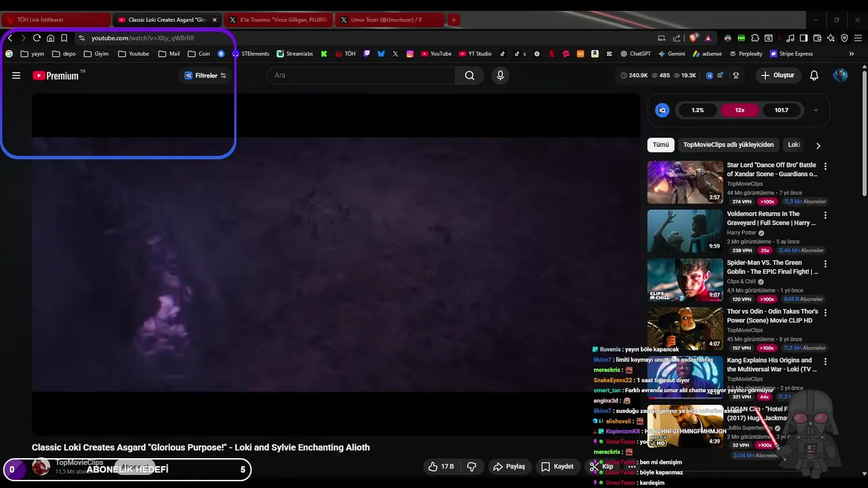Click the Brave Shields lion icon

tap(692, 38)
